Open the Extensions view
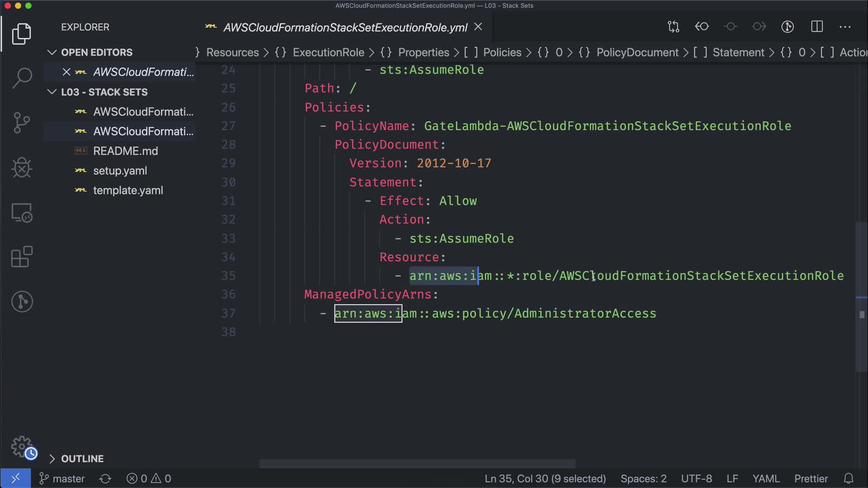 [x=22, y=257]
